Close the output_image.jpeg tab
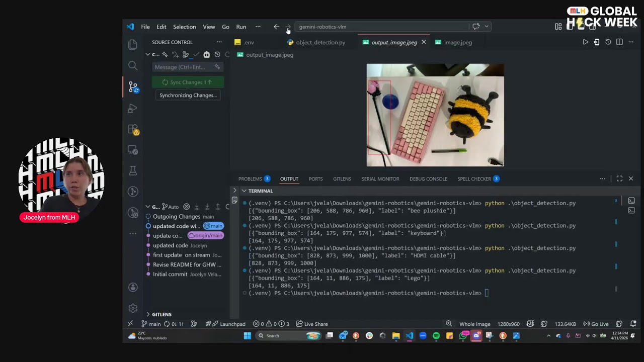Image resolution: width=644 pixels, height=362 pixels. coord(424,42)
